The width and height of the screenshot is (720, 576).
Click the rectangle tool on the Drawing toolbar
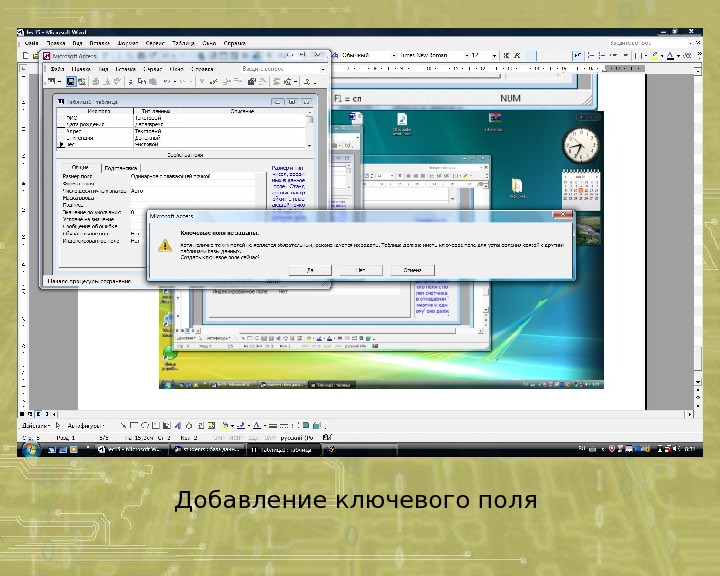[134, 425]
